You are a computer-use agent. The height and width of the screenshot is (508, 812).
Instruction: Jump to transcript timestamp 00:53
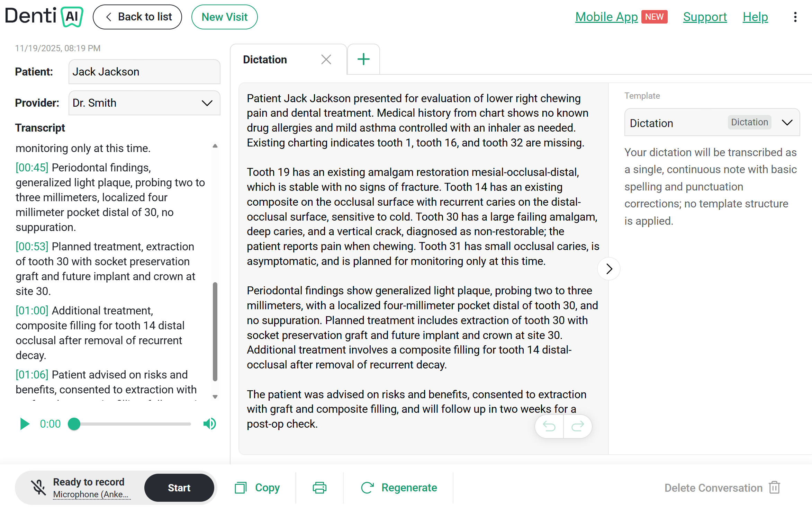click(x=32, y=247)
